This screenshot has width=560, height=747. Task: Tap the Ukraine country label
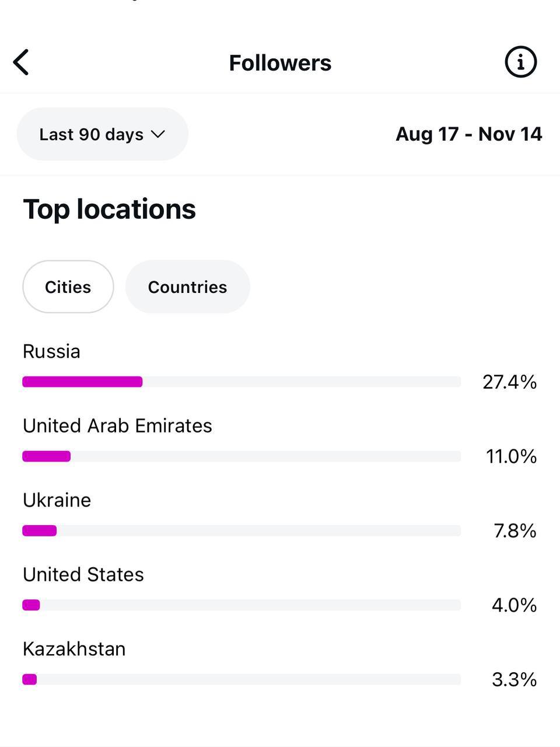point(57,500)
